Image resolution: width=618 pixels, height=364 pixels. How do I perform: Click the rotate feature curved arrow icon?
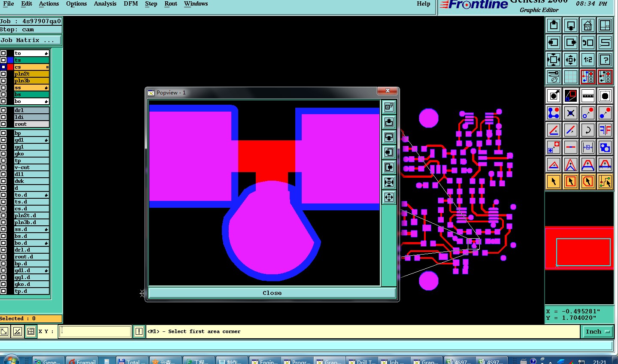coord(588,130)
